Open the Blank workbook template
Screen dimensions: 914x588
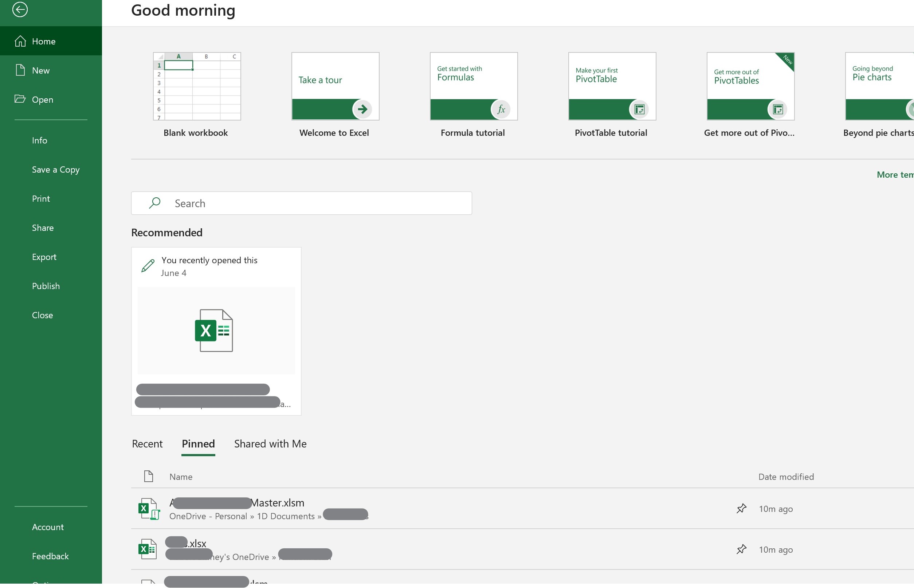(197, 87)
